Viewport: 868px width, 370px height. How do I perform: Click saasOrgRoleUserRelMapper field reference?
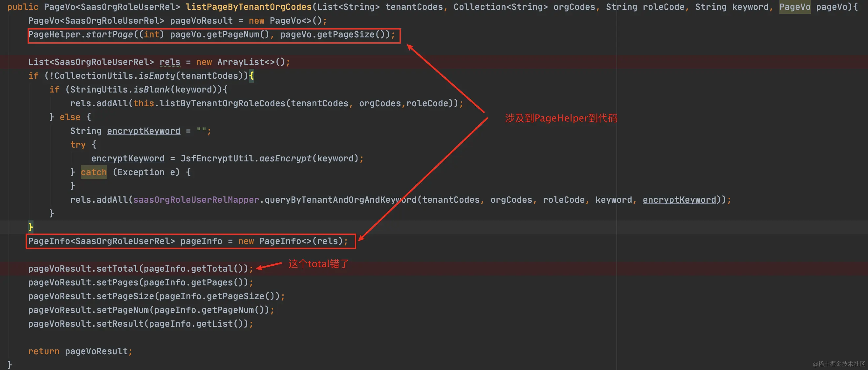[196, 200]
